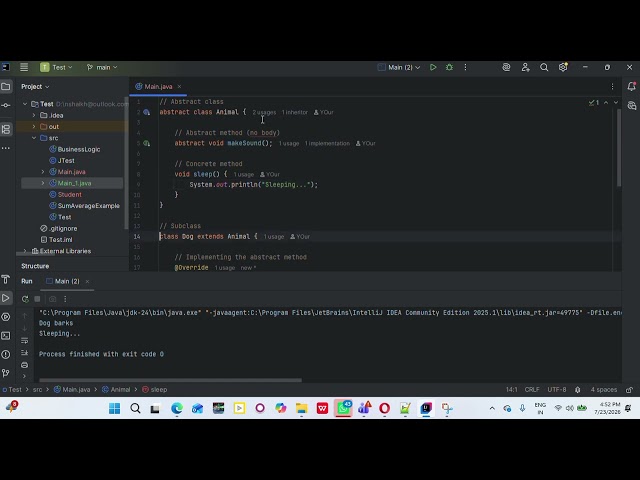Open AI chat tool window on right stripe
This screenshot has width=640, height=480.
click(x=631, y=106)
